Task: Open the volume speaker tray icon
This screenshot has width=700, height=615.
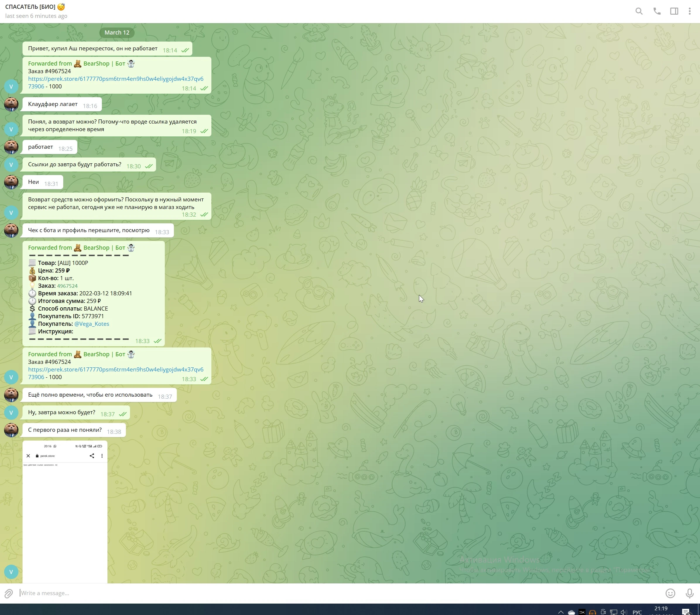Action: click(624, 612)
